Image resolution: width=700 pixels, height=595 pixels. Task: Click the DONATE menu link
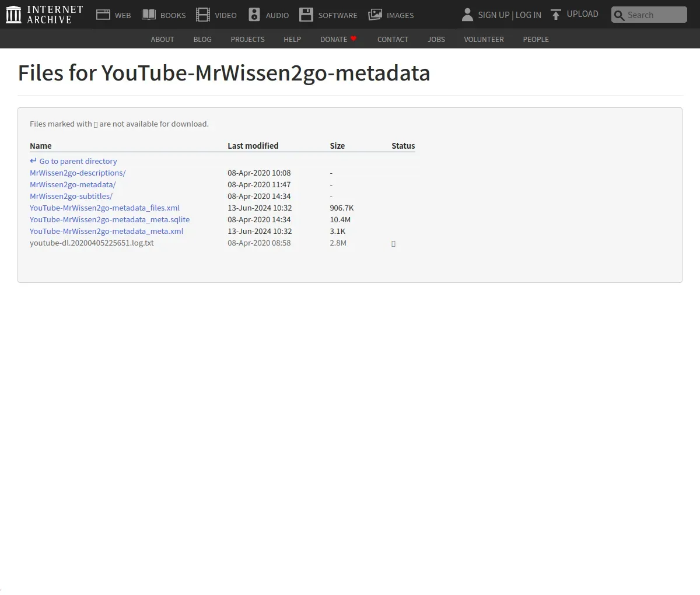click(x=334, y=39)
